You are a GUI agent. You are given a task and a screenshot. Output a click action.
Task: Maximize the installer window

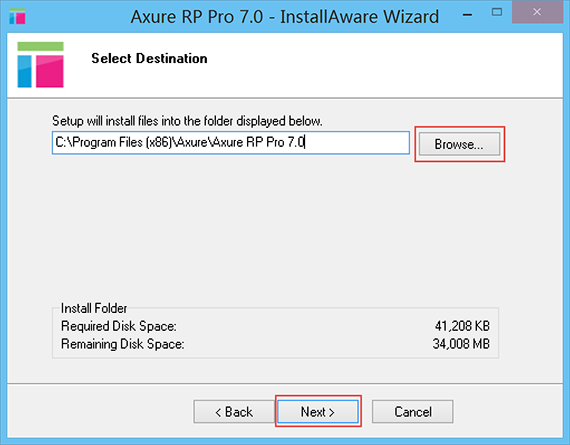pos(497,12)
